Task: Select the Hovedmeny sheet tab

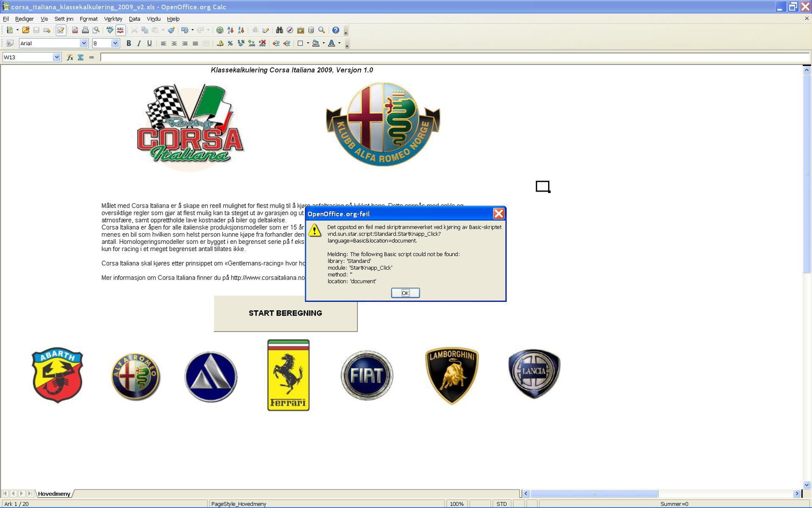Action: point(54,494)
